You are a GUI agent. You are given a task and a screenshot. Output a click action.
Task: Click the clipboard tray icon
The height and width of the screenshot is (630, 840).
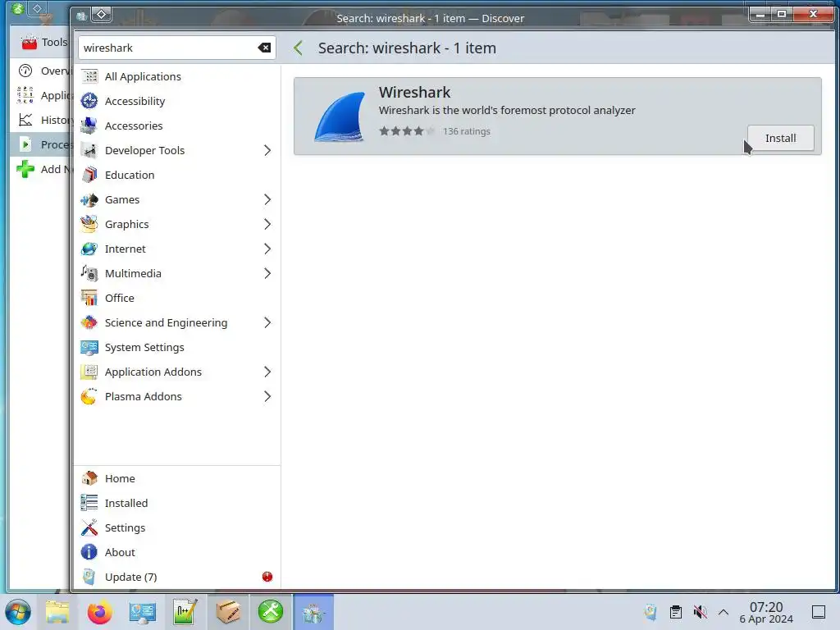tap(676, 612)
